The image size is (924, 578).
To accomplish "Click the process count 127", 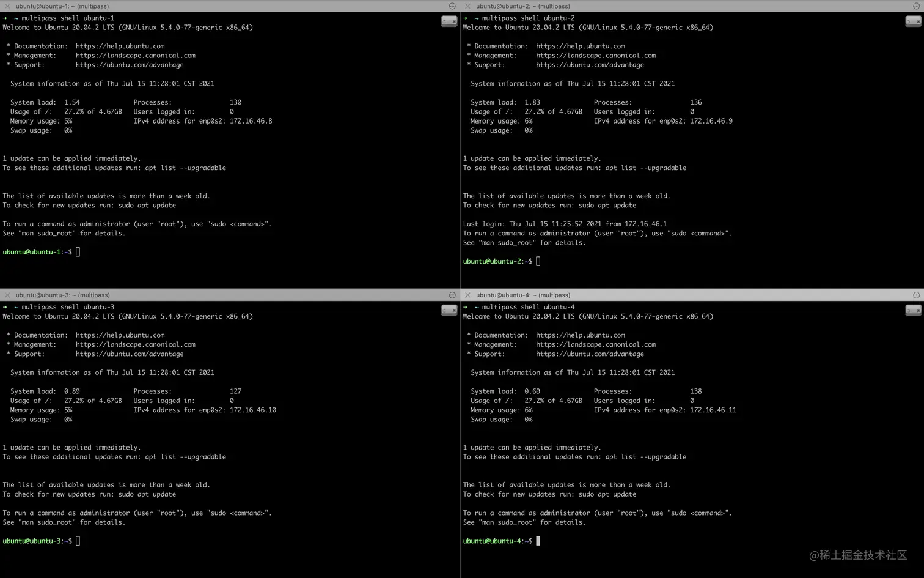I will tap(236, 391).
